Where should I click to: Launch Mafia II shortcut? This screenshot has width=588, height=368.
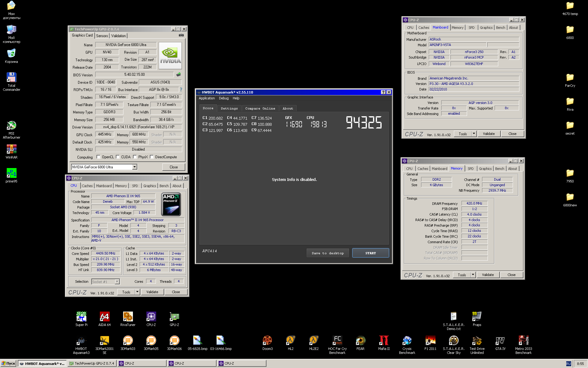[x=384, y=343]
